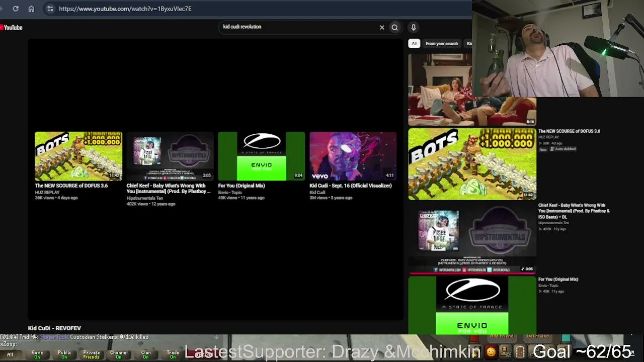Open endscreen title 'For You (Original Mix)'
Viewport: 644px width, 362px height.
242,186
